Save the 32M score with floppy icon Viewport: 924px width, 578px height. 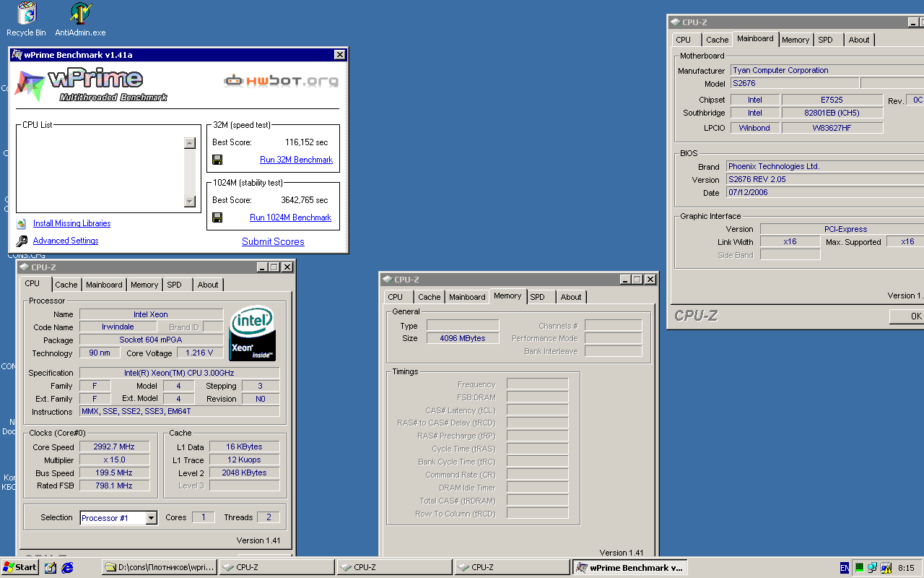[217, 160]
